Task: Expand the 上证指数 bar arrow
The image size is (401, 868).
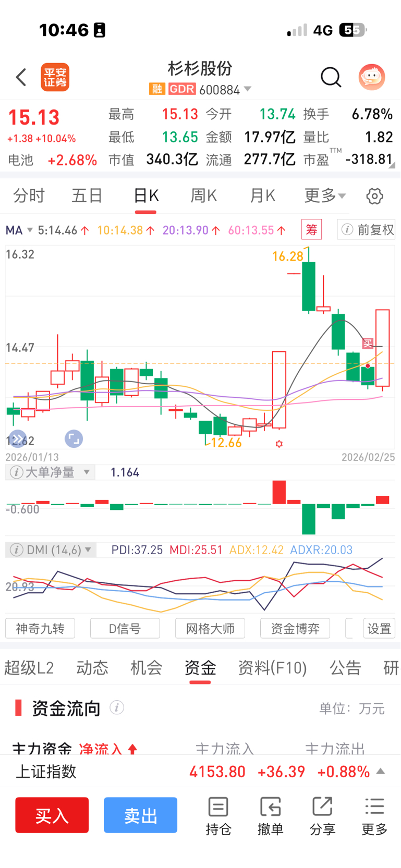Action: click(381, 771)
